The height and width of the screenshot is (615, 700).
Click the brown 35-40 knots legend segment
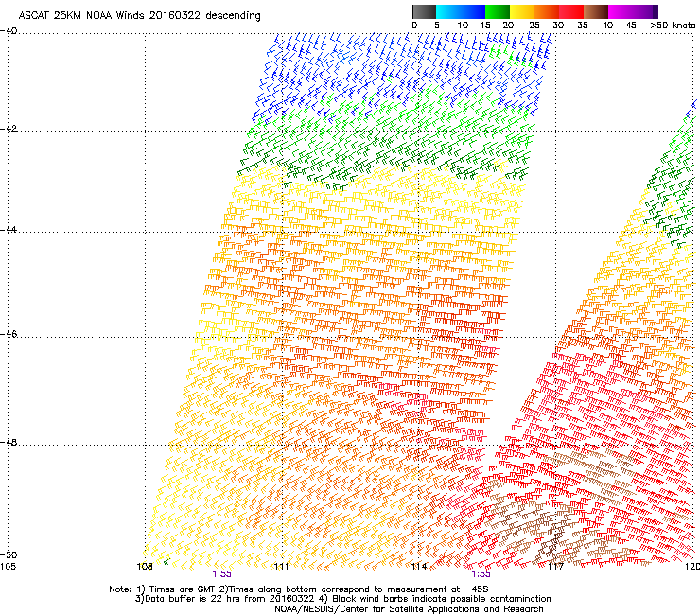pos(596,11)
